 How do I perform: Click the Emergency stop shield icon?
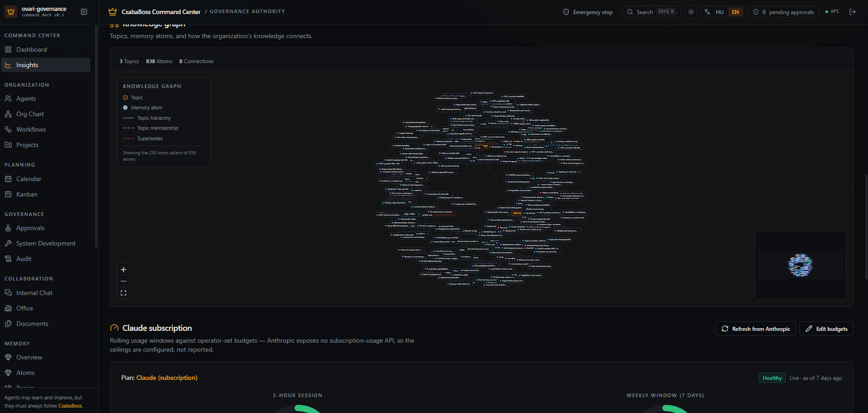point(566,12)
